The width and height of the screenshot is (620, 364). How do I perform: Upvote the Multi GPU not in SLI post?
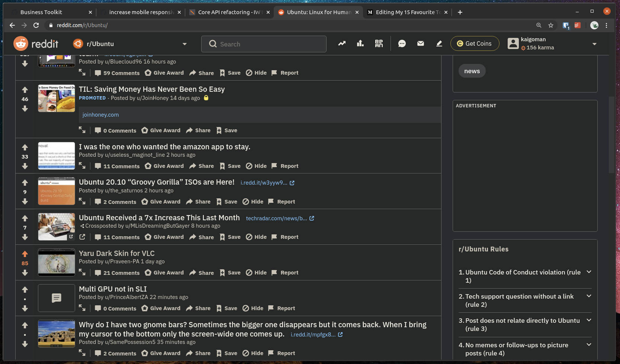[x=25, y=290]
